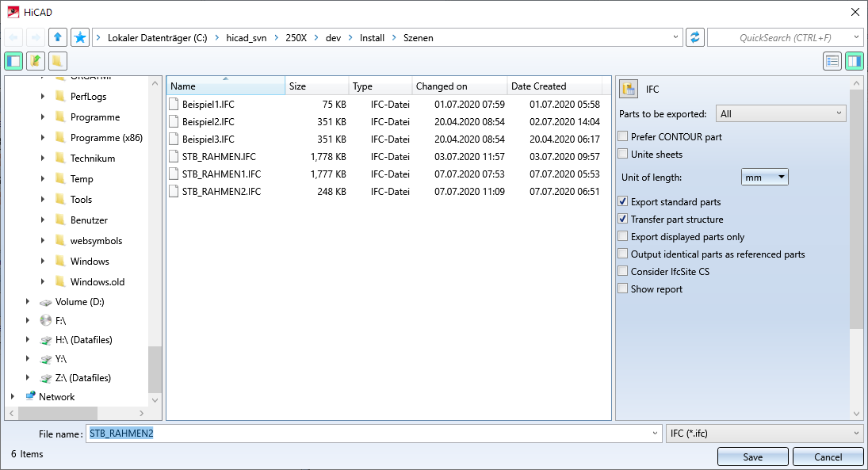The height and width of the screenshot is (470, 868).
Task: Open the Parts to be exported dropdown
Action: (781, 114)
